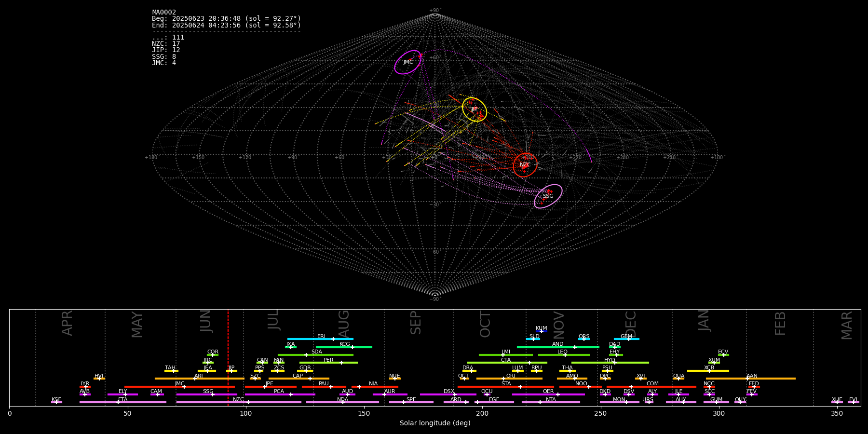Click the DEC month label

tap(631, 324)
